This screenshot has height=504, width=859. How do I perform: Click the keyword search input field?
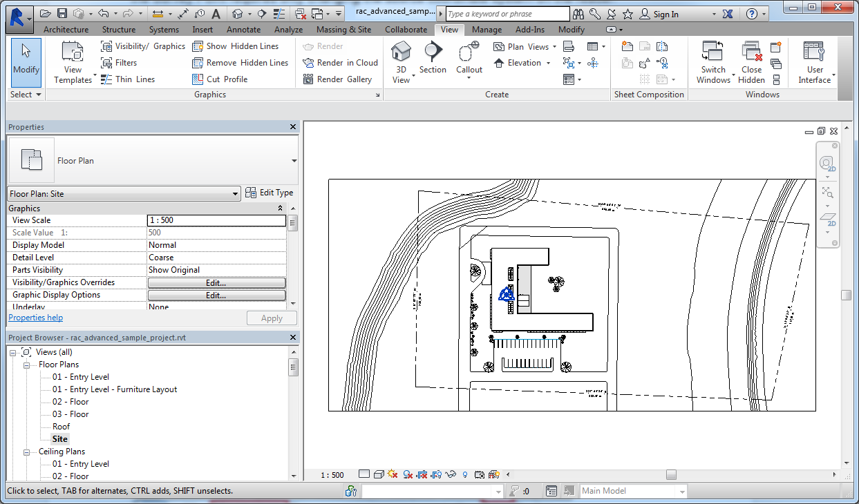[x=507, y=14]
